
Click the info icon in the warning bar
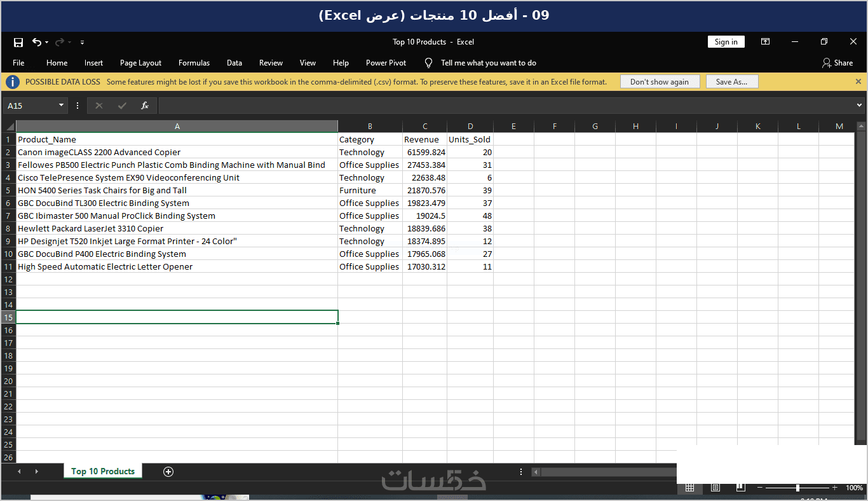[13, 82]
